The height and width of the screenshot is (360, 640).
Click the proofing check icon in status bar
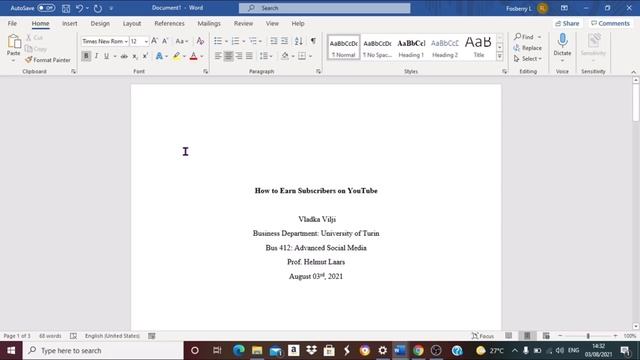coord(73,336)
